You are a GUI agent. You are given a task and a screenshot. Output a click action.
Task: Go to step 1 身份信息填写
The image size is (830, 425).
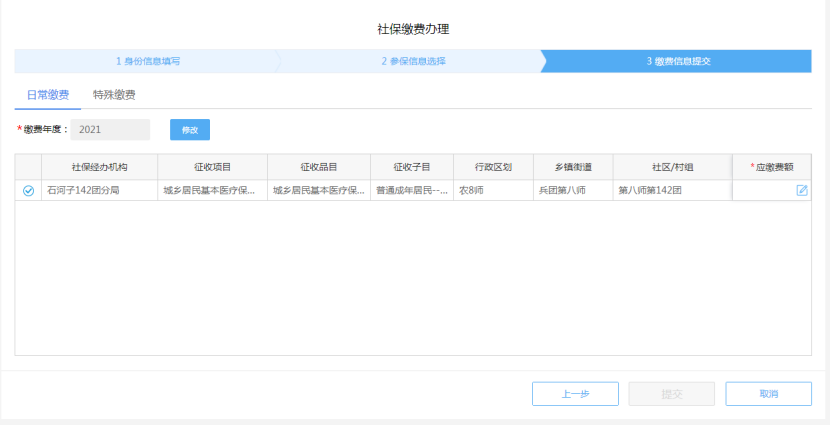click(148, 61)
